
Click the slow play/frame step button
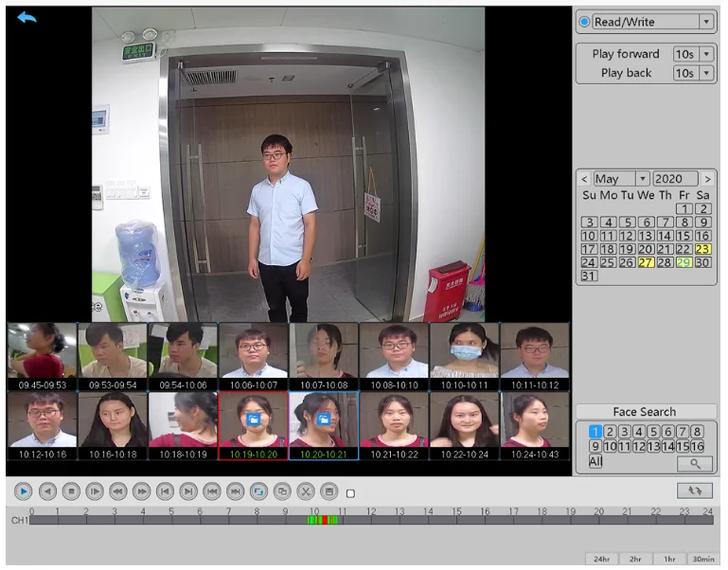pos(95,491)
